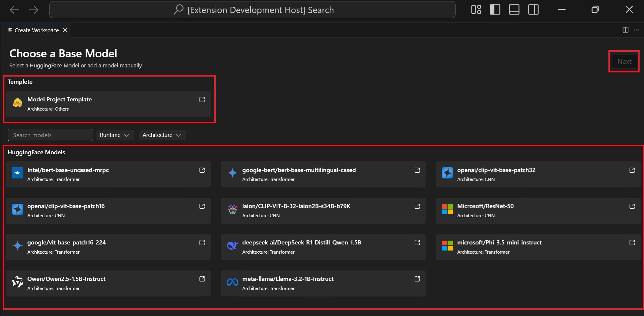Open external link for Intel/bert-base-uncased-mrpc
The height and width of the screenshot is (316, 644).
coord(202,170)
